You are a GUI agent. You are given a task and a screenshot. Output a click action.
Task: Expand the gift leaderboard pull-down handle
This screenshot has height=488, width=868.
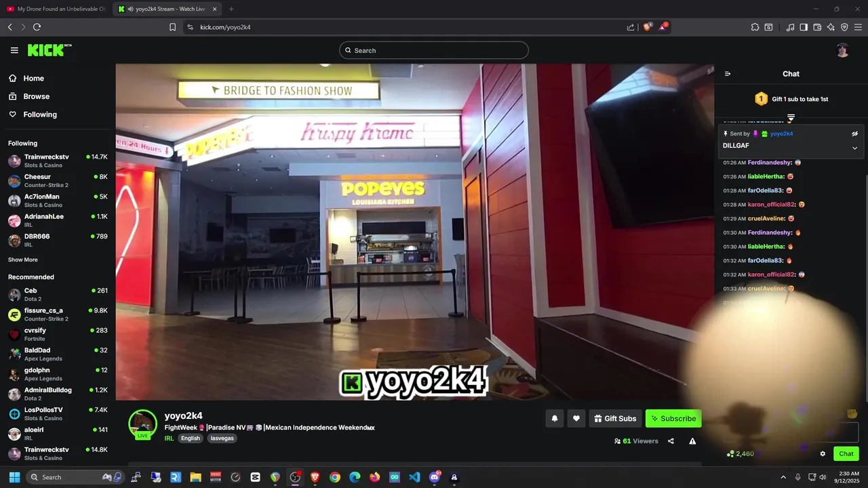(791, 118)
